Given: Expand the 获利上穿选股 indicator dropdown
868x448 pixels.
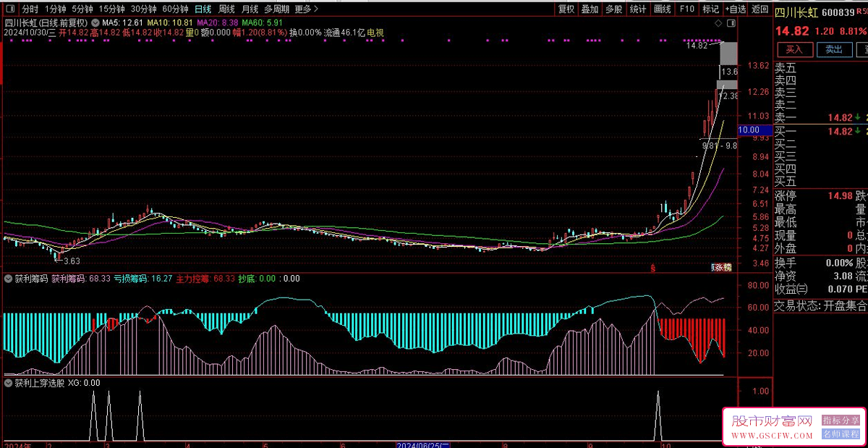Looking at the screenshot, I should pyautogui.click(x=8, y=383).
